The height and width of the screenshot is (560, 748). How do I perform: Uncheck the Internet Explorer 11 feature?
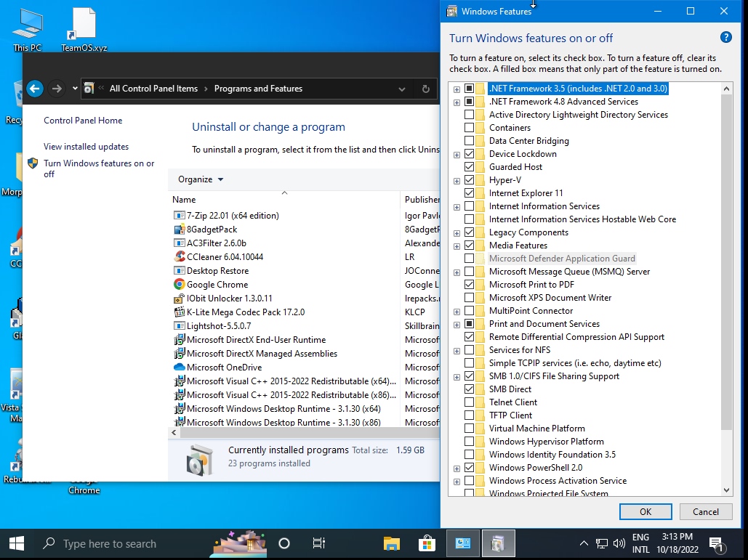pos(470,193)
